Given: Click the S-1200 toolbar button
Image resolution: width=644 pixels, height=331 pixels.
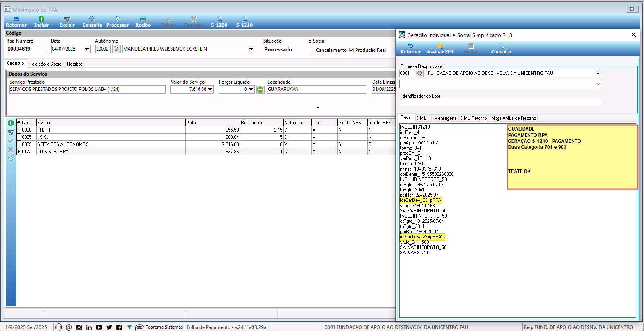Looking at the screenshot, I should coord(219,22).
